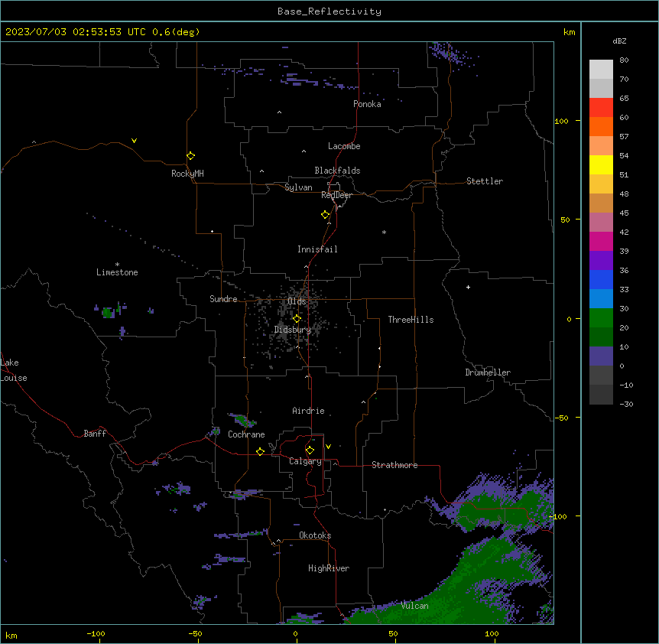659x644 pixels.
Task: Click the asterisk marker east of Innisfail
Action: [x=384, y=233]
